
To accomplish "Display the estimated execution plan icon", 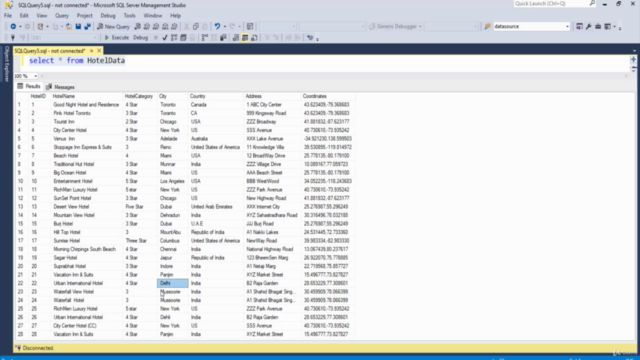I will coord(174,38).
